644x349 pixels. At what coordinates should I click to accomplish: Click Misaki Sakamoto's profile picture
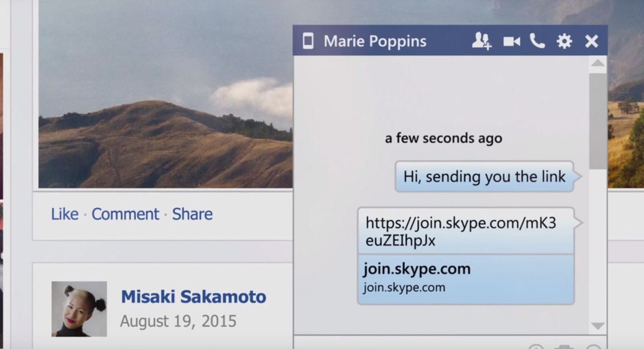(79, 308)
